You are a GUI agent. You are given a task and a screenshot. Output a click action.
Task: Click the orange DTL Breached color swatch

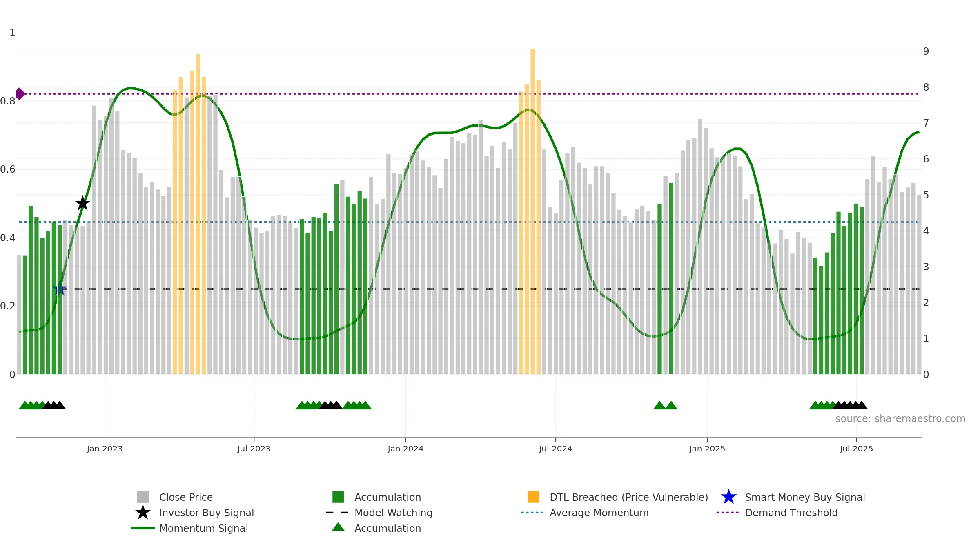[x=533, y=497]
